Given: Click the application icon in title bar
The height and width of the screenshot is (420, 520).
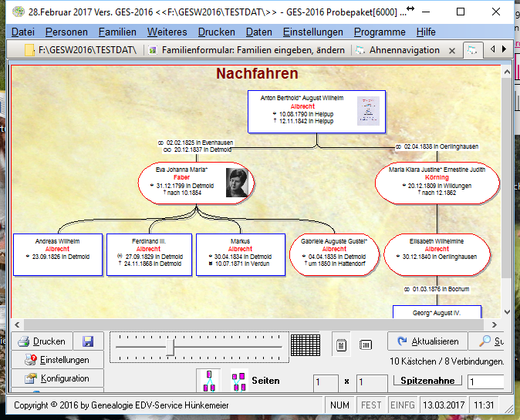Looking at the screenshot, I should (19, 12).
